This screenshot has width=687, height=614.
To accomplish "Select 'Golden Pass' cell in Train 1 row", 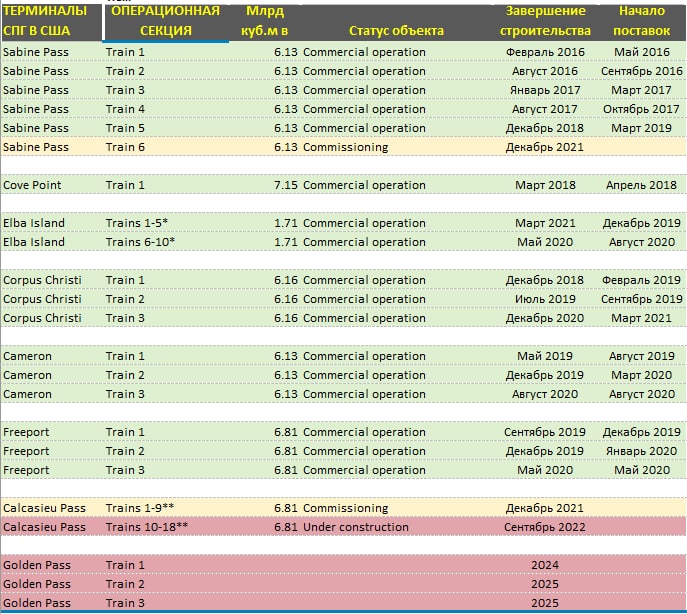I will pyautogui.click(x=37, y=565).
